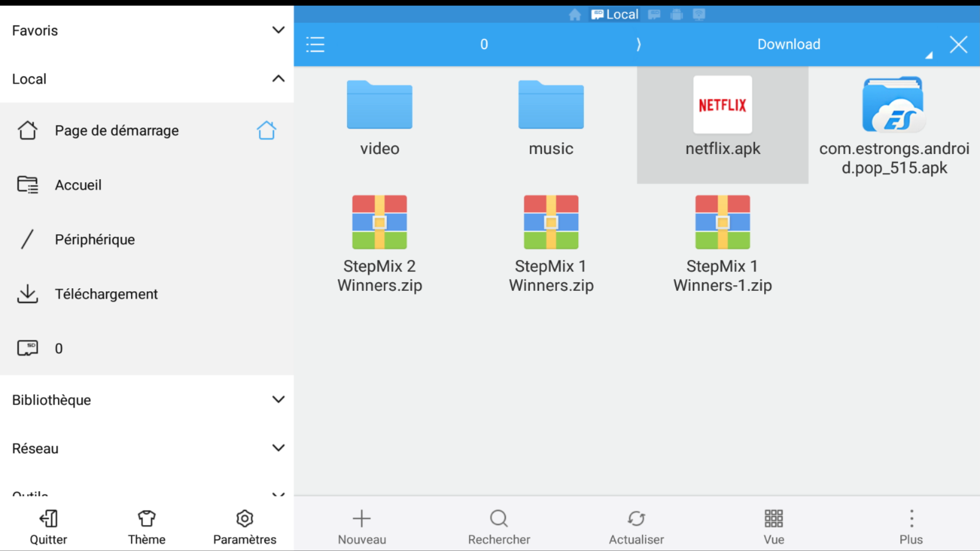Open Paramètres settings gear

coord(244,518)
